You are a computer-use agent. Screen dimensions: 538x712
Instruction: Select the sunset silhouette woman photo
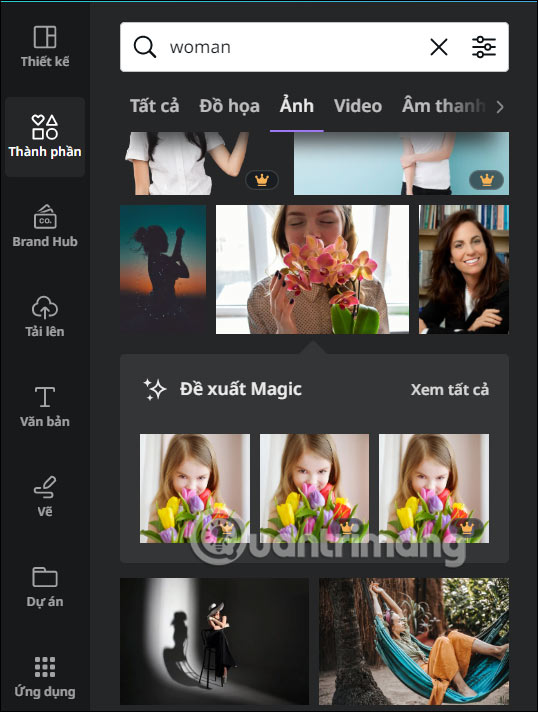tap(163, 269)
